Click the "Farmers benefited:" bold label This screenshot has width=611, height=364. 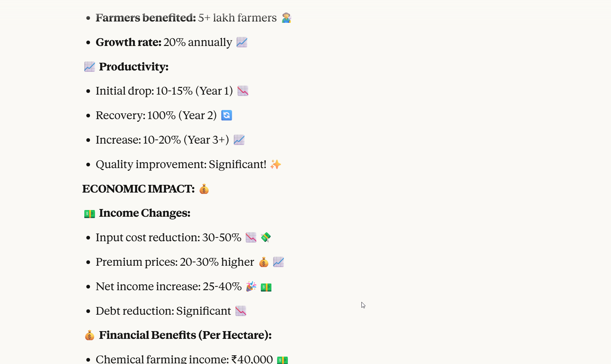(x=145, y=18)
